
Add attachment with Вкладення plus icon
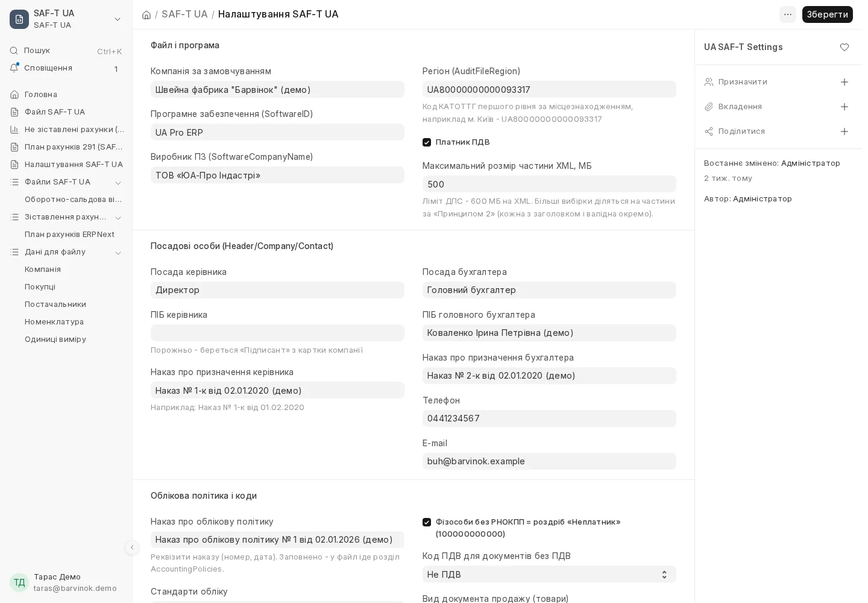tap(844, 107)
